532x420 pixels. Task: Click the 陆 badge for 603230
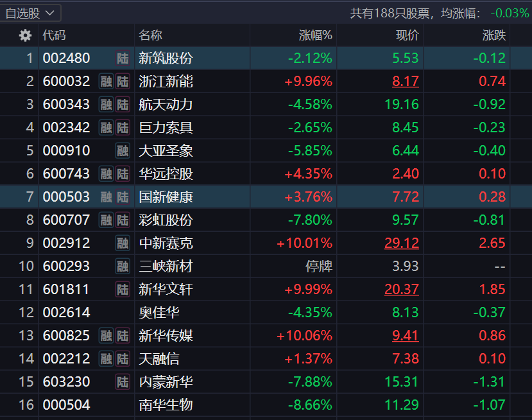point(123,382)
